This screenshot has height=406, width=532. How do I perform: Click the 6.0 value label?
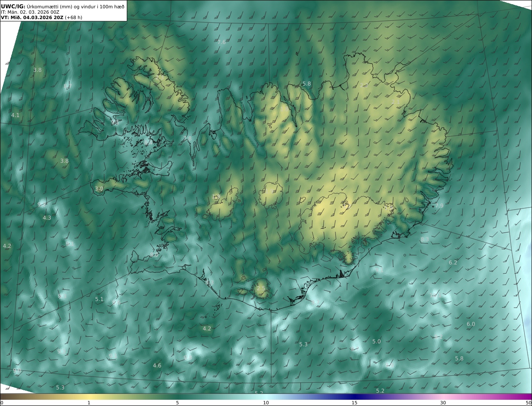pos(471,324)
